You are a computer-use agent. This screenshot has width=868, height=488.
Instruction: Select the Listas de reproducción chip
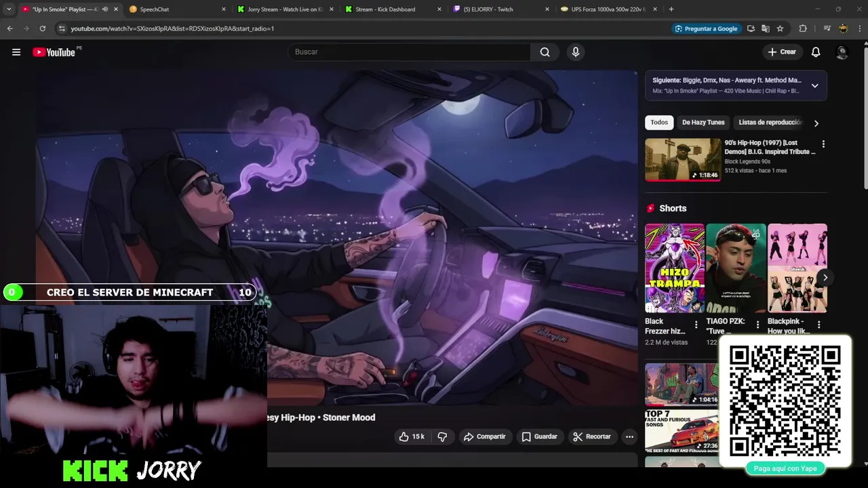tap(770, 123)
